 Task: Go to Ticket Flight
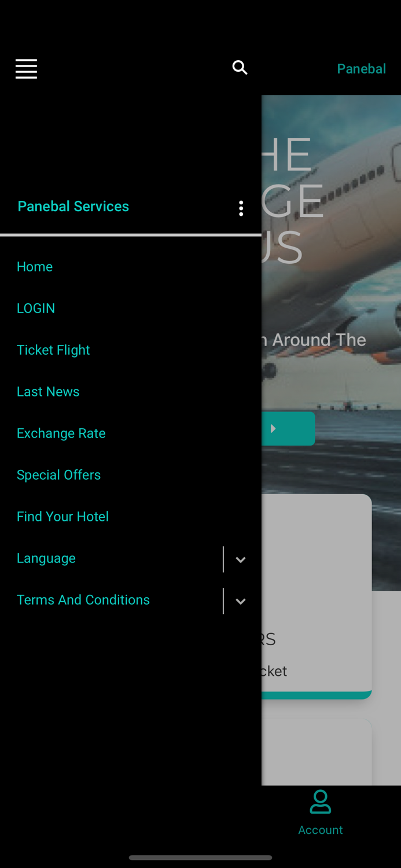(53, 350)
